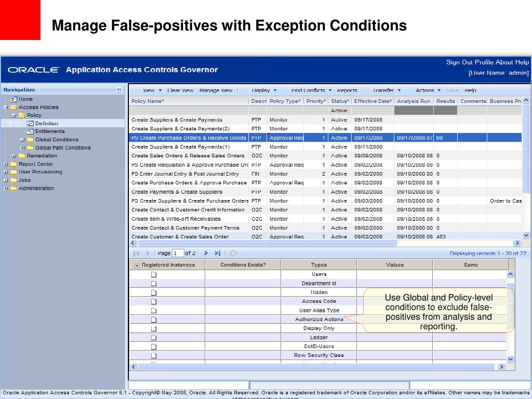Image resolution: width=532 pixels, height=399 pixels.
Task: Open the Display dropdown menu
Action: (x=264, y=90)
